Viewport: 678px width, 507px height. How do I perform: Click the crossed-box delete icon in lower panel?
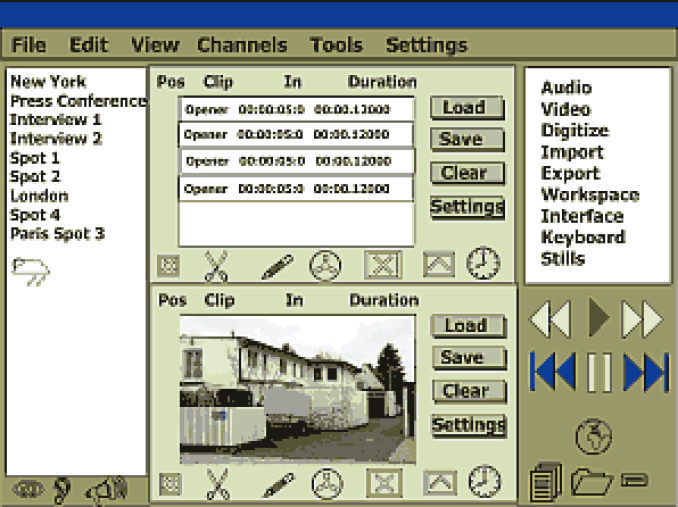pos(383,483)
